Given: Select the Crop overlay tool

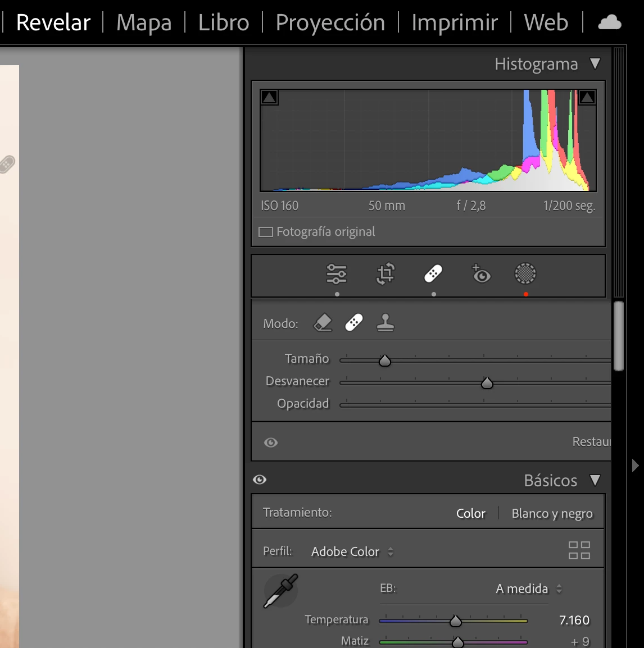Looking at the screenshot, I should point(386,273).
